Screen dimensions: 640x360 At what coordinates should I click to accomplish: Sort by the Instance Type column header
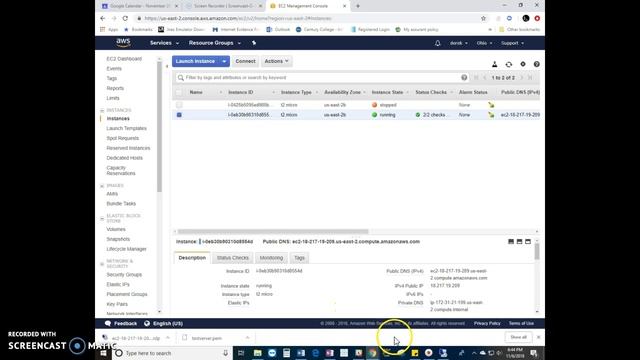(296, 93)
